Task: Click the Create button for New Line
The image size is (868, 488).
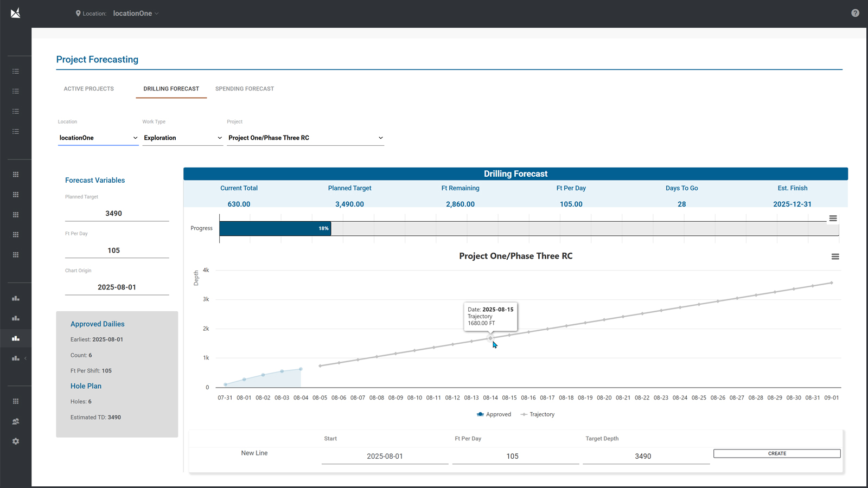Action: click(776, 453)
